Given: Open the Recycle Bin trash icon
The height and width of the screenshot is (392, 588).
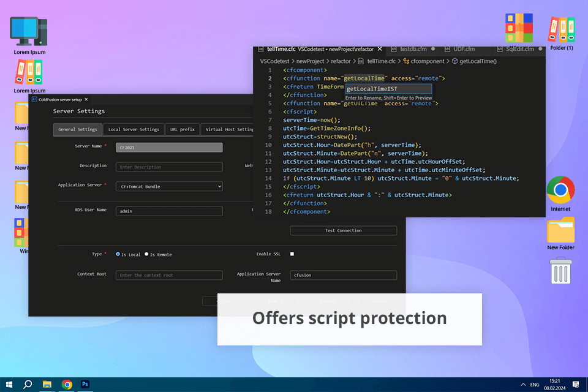Looking at the screenshot, I should point(560,271).
